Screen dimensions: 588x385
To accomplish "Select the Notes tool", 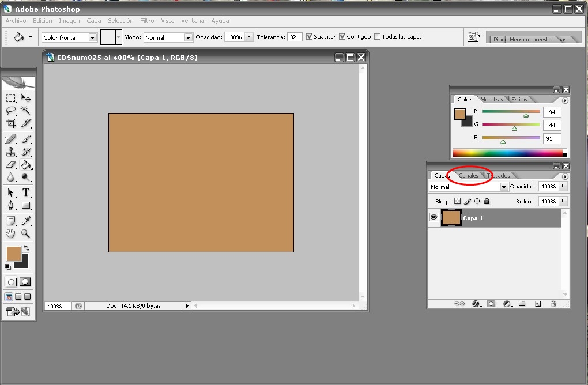I will tap(11, 221).
